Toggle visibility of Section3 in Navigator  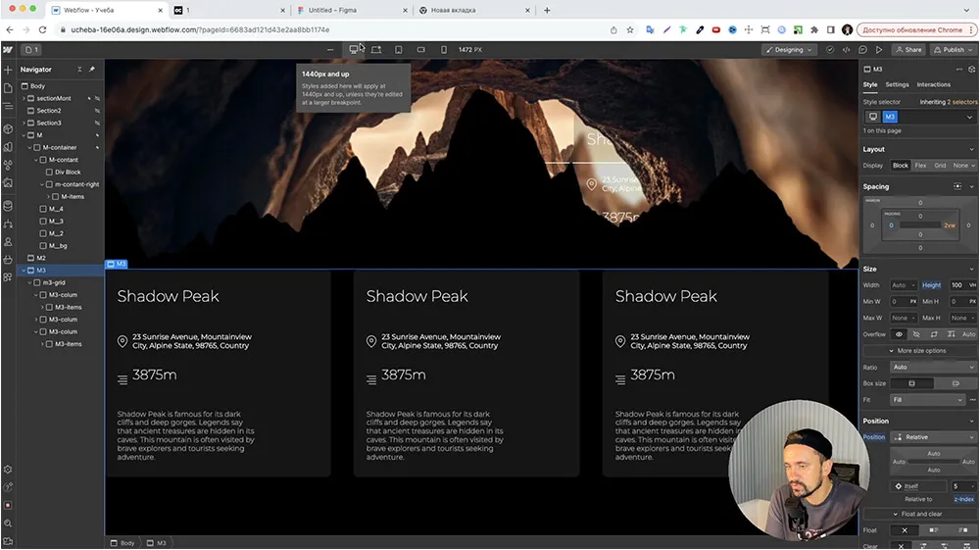pyautogui.click(x=97, y=124)
